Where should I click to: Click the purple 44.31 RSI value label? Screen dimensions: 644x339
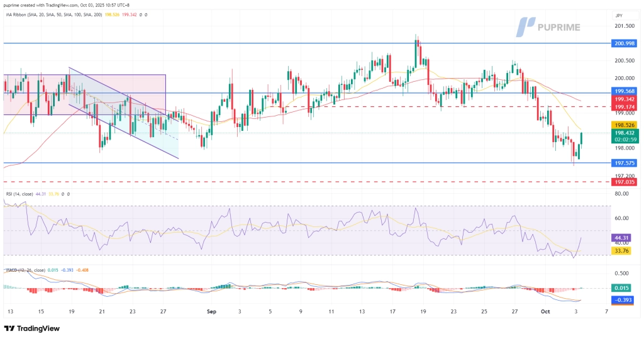click(x=621, y=238)
